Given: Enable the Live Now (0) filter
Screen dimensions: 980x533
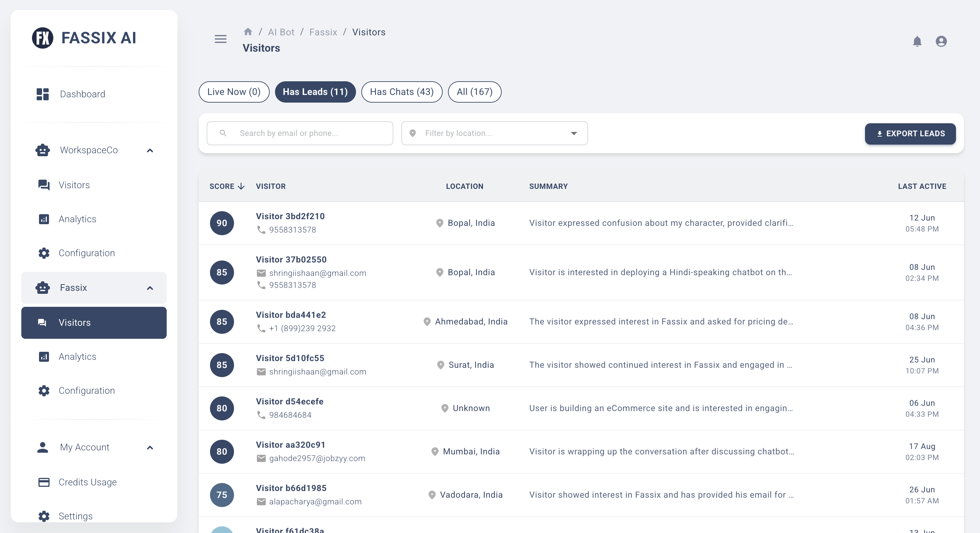Looking at the screenshot, I should coord(234,92).
